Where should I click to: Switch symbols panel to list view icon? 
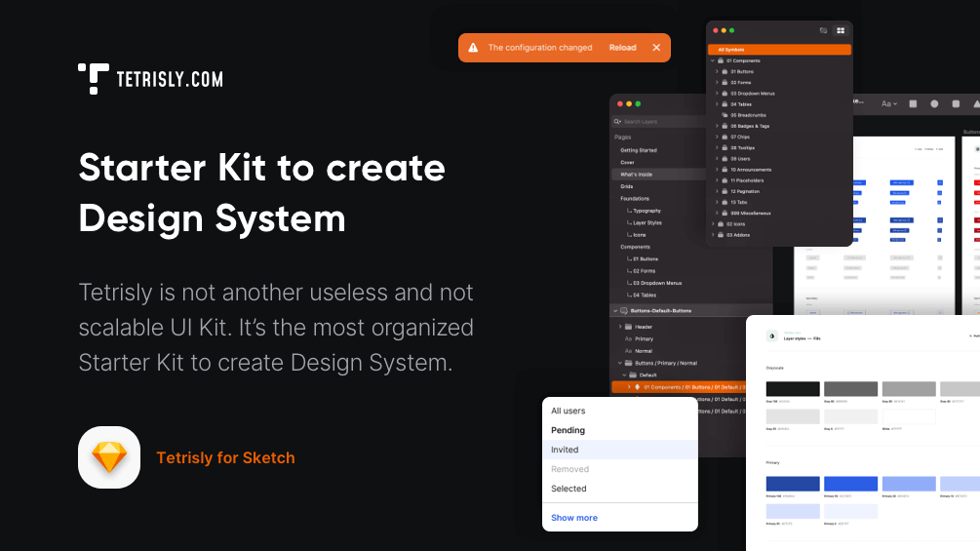(824, 30)
